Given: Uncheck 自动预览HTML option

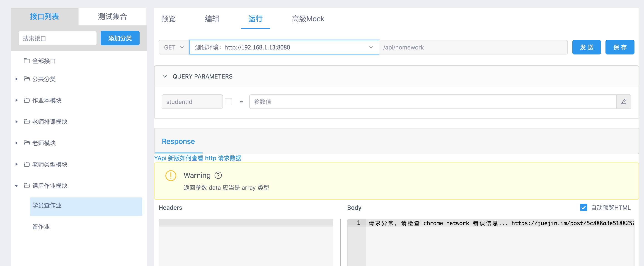Looking at the screenshot, I should point(583,208).
